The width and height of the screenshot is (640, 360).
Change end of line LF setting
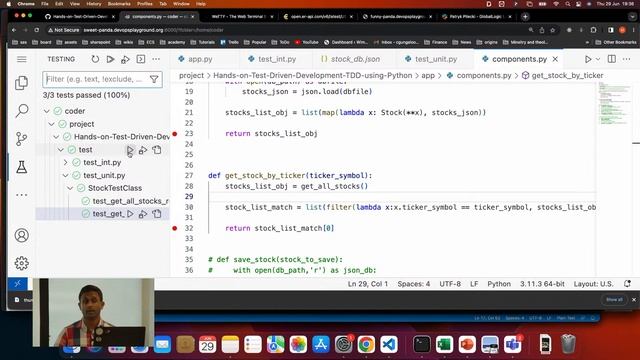(474, 284)
